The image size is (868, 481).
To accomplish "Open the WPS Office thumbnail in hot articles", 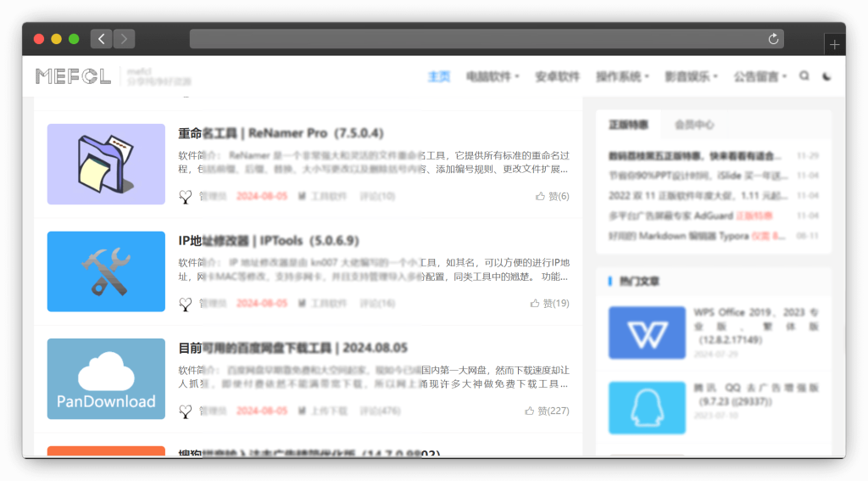I will 647,333.
